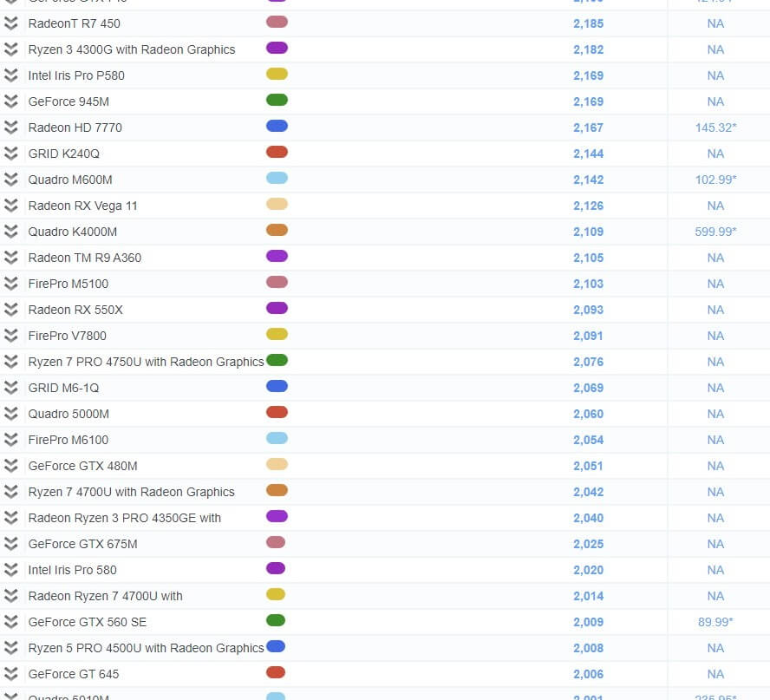Click green swatch beside GeForce GTX 560 SE

coord(276,621)
